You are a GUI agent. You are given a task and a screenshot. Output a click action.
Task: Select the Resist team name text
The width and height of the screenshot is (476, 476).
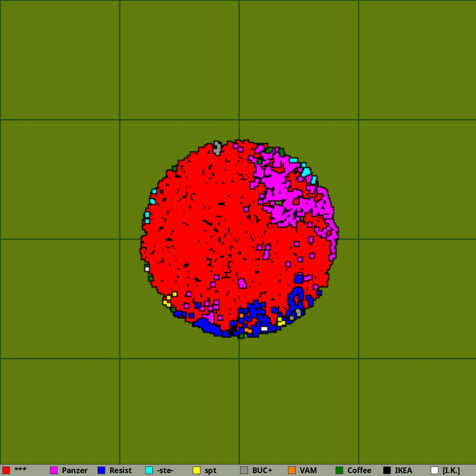tap(120, 470)
